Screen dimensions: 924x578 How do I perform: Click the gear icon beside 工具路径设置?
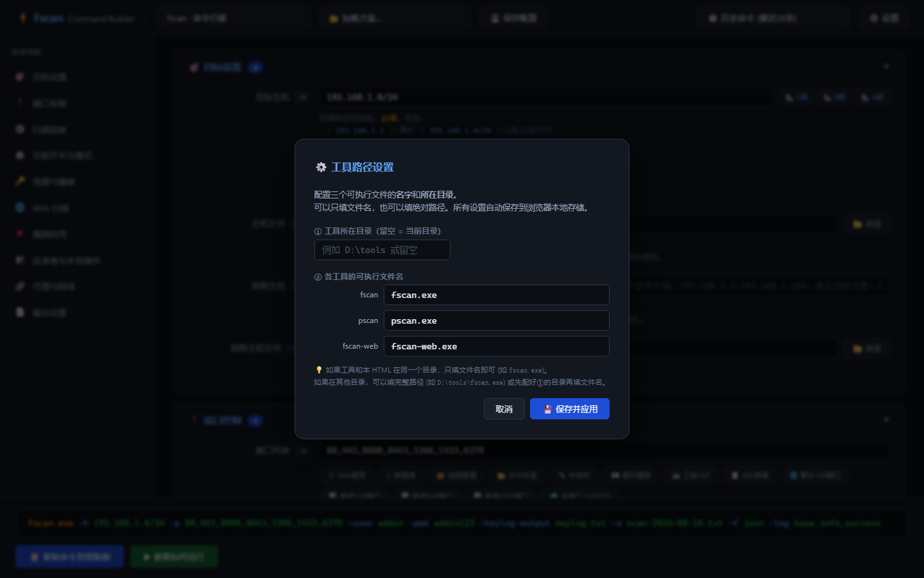(321, 167)
